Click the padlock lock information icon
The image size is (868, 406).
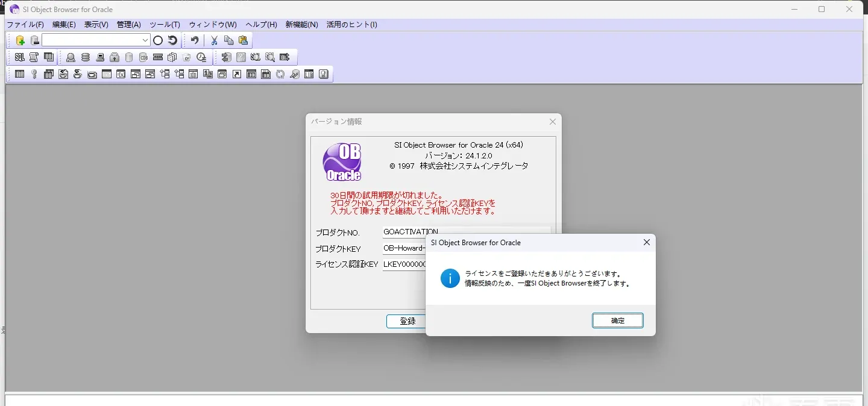[x=115, y=58]
